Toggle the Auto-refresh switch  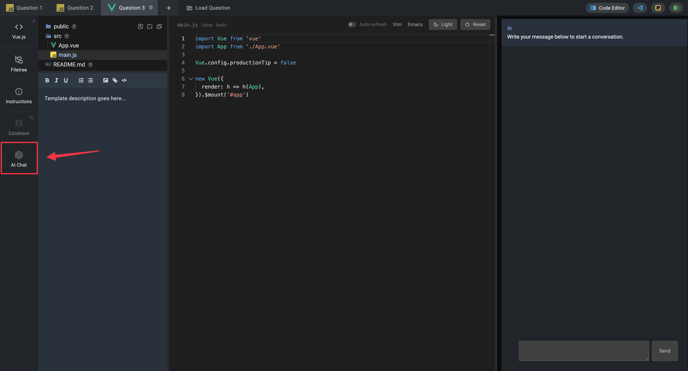352,25
